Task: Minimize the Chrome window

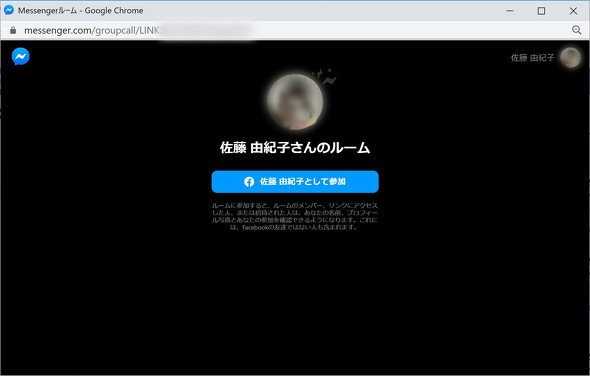Action: (510, 11)
